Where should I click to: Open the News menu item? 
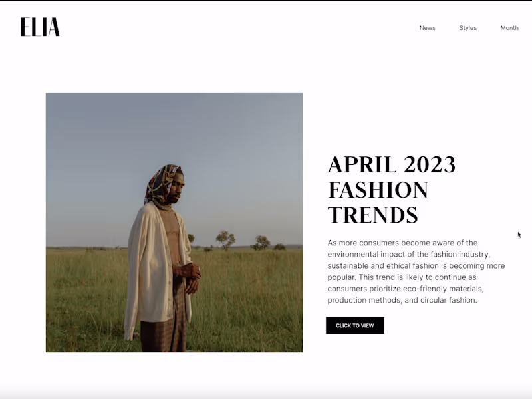coord(427,28)
